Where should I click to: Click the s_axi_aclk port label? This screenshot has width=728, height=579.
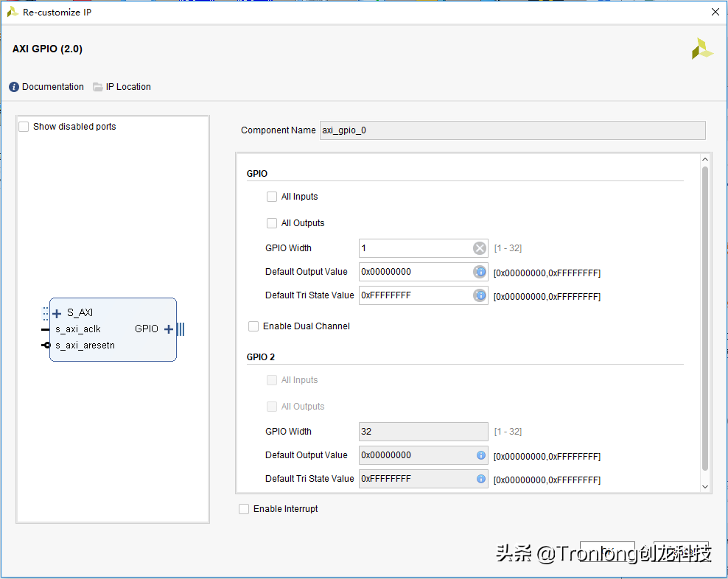tap(78, 329)
